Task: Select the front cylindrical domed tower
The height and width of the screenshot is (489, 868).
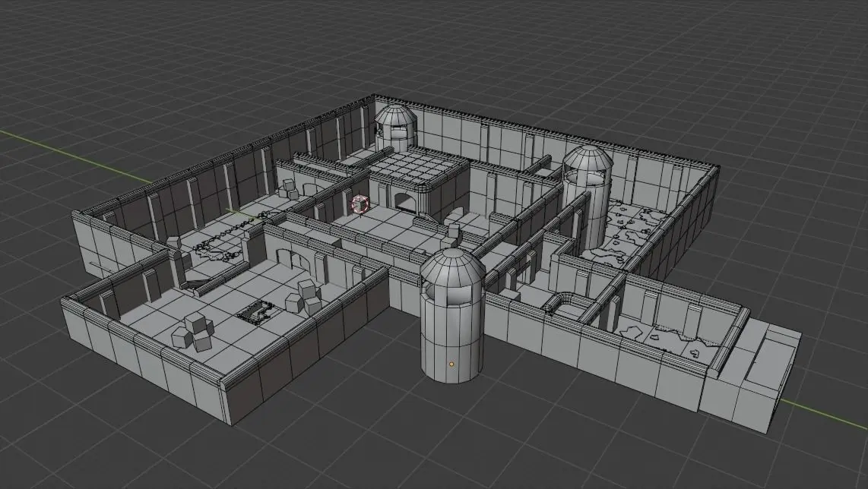Action: coord(452,315)
